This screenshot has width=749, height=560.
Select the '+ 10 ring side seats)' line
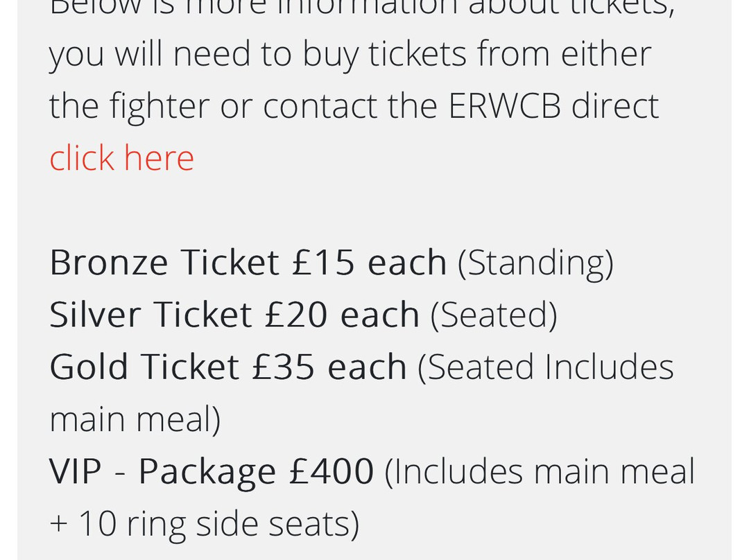(204, 524)
